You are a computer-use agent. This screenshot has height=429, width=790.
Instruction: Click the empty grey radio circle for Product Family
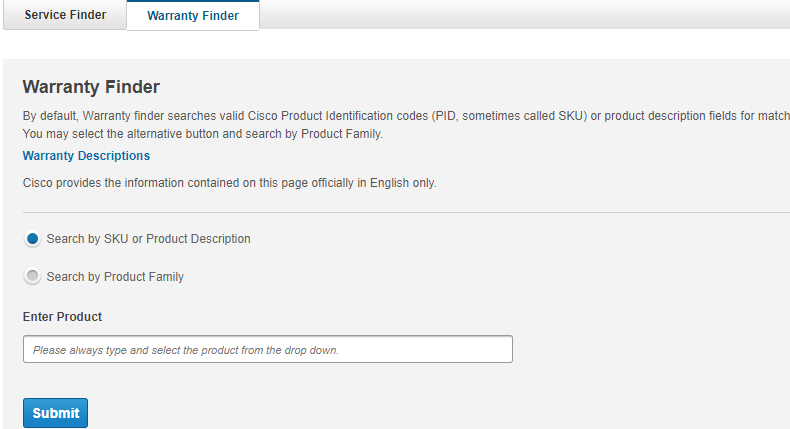click(33, 277)
